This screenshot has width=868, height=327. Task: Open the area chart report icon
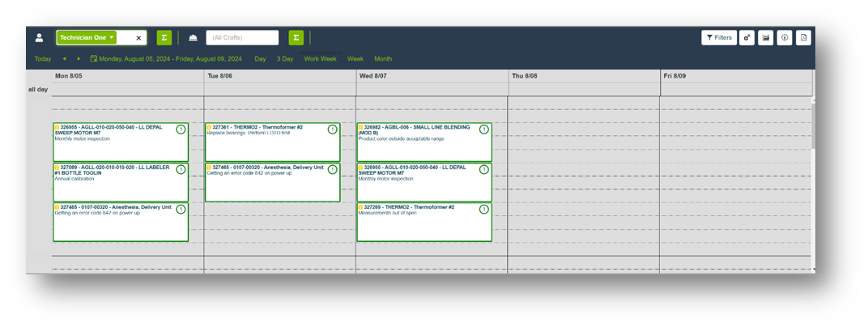[765, 37]
